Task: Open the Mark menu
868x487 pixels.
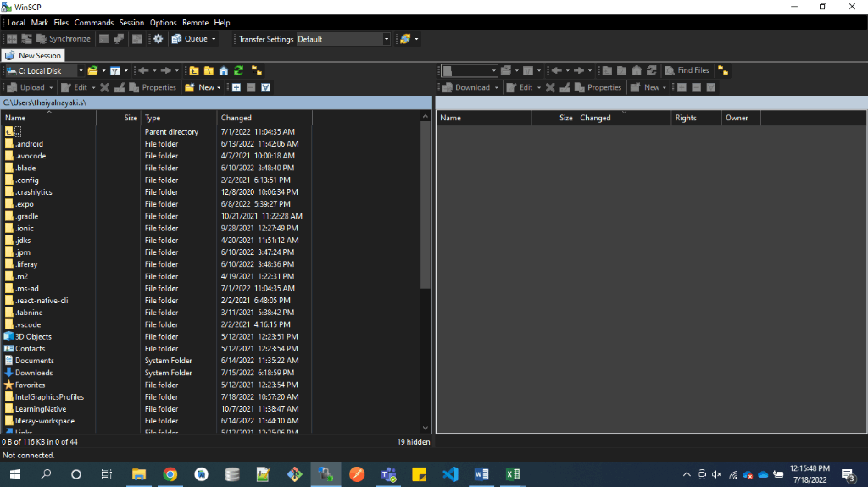Action: tap(39, 23)
